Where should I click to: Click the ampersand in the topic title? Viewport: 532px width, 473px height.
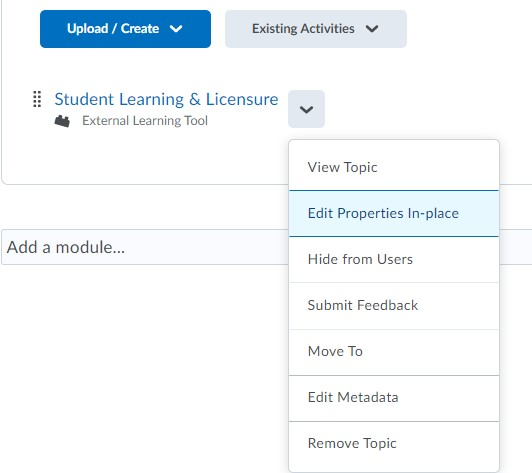click(195, 99)
